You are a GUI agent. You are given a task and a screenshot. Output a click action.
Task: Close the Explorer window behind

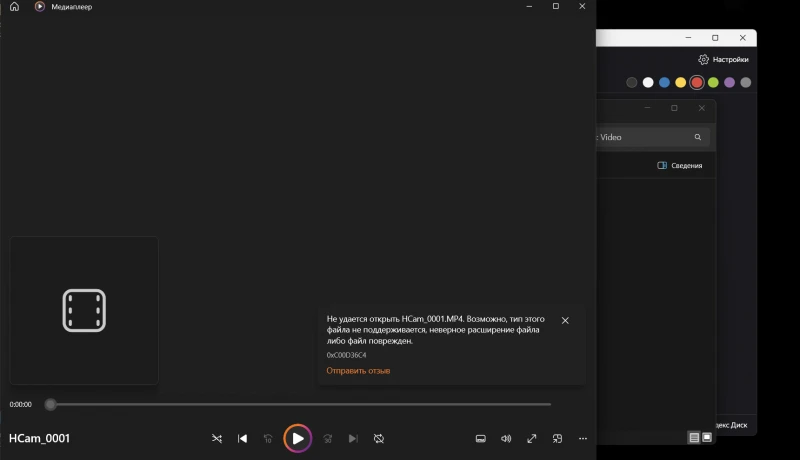click(702, 108)
